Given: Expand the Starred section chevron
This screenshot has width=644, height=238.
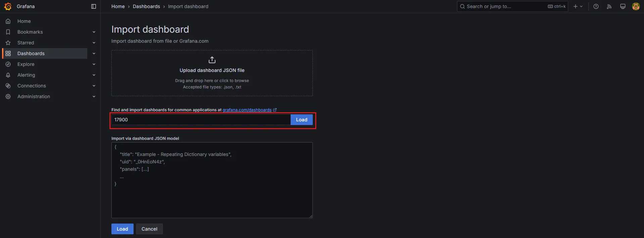Looking at the screenshot, I should pos(94,43).
